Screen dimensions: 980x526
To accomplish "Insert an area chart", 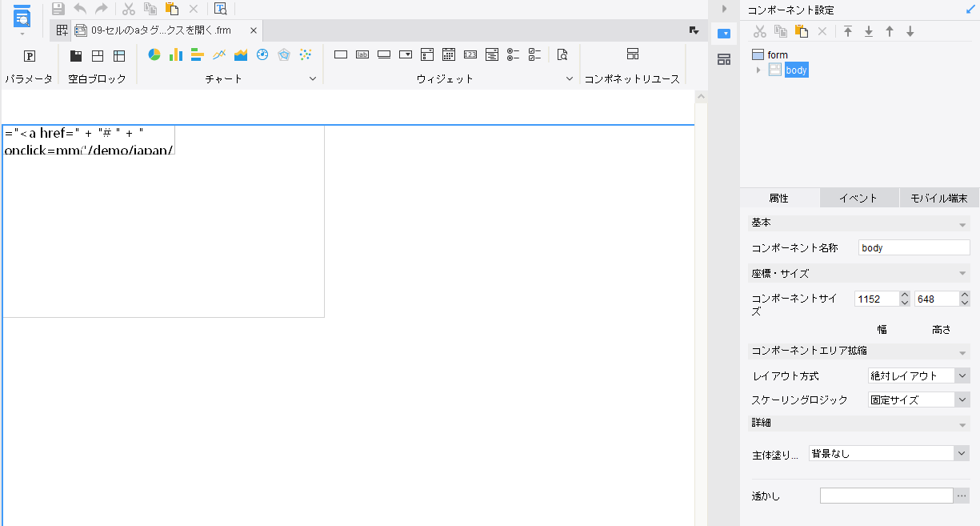I will tap(241, 54).
